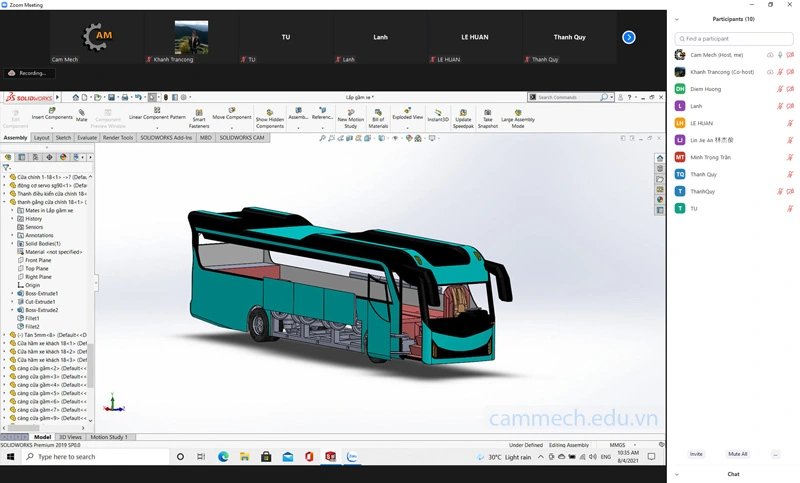Activate the Instant3D tool
The width and height of the screenshot is (800, 483).
click(x=438, y=113)
